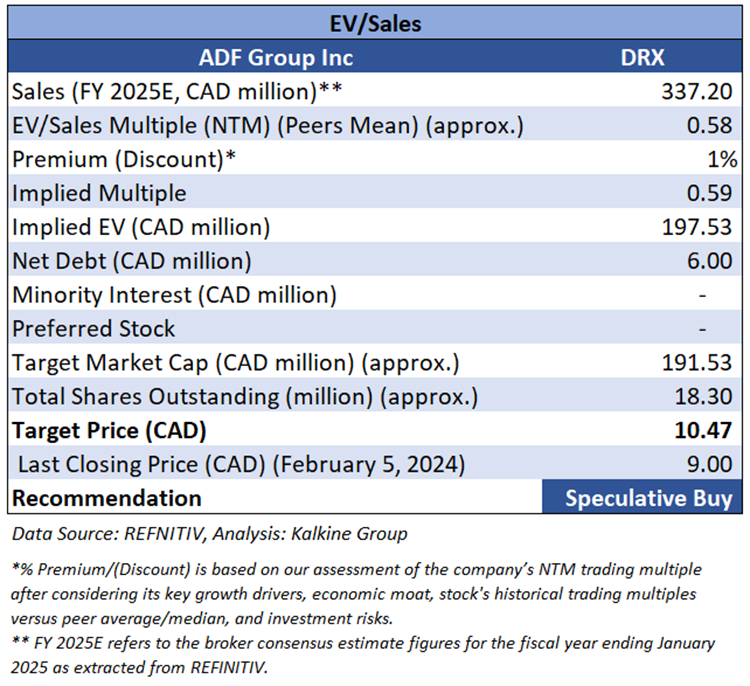Select the Implied Multiple value 0.59
Viewport: 750px width, 686px height.
coord(711,192)
